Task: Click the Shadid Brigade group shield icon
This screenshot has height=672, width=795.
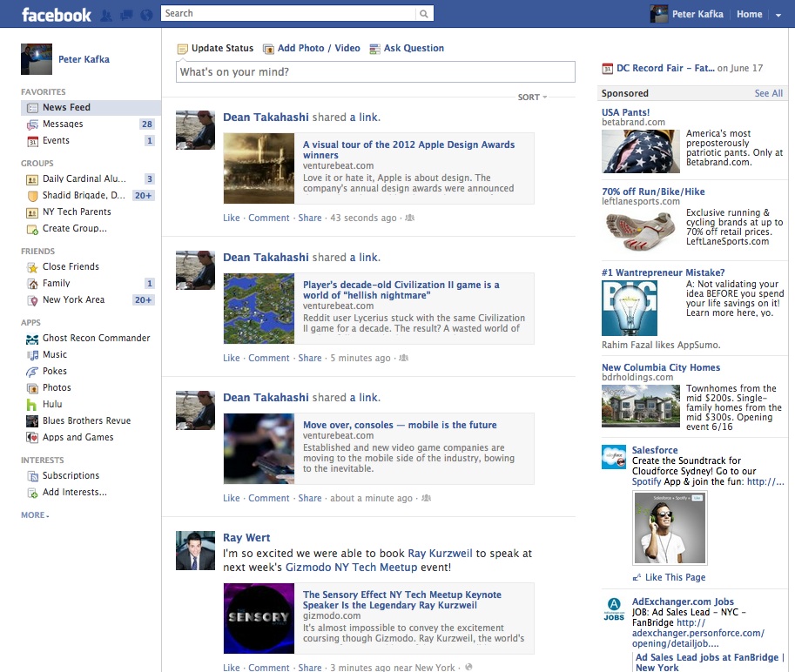Action: tap(32, 196)
